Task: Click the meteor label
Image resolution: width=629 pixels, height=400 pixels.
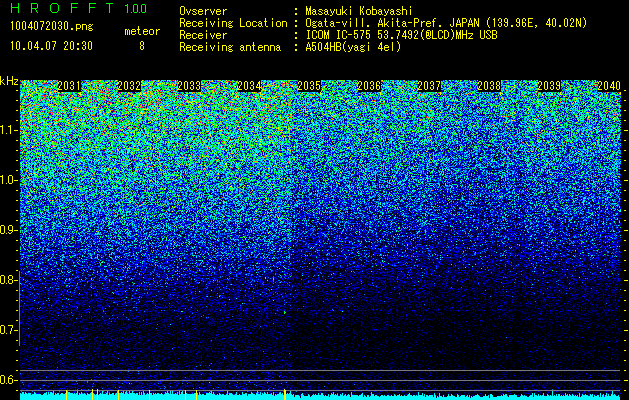Action: pyautogui.click(x=142, y=31)
